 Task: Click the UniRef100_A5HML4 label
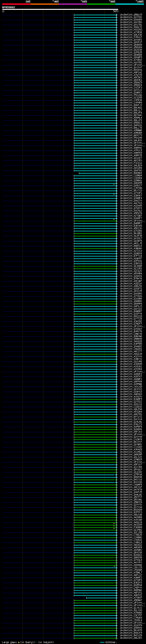(x=131, y=118)
